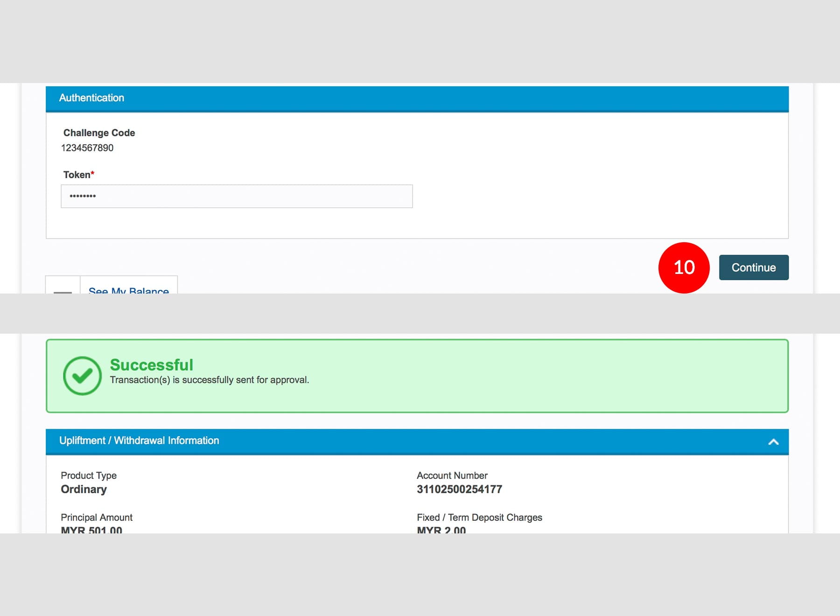This screenshot has width=840, height=616.
Task: Click the Successful heading text
Action: click(x=151, y=364)
